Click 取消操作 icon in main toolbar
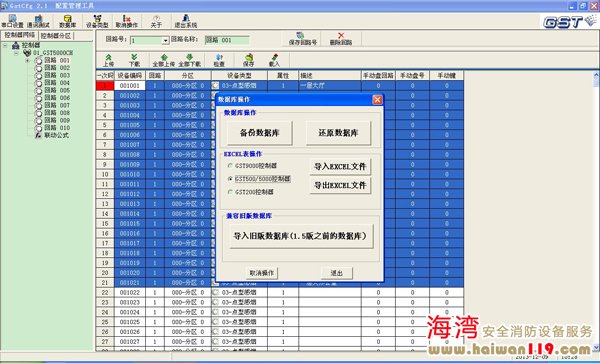 click(127, 21)
